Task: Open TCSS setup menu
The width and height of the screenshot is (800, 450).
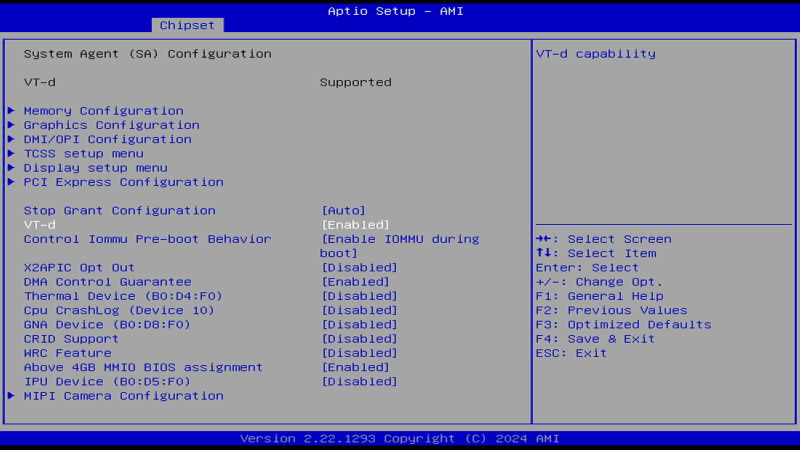Action: (84, 154)
